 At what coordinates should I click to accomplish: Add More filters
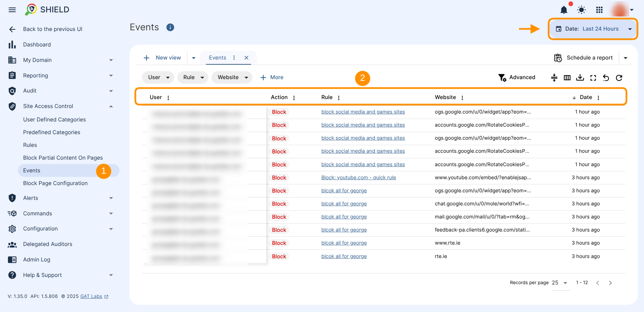(x=272, y=77)
